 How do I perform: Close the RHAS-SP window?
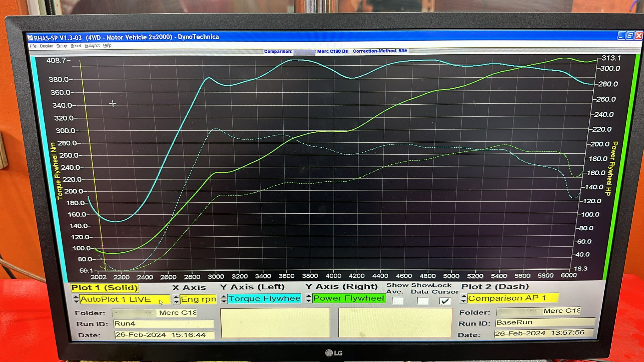coord(638,36)
